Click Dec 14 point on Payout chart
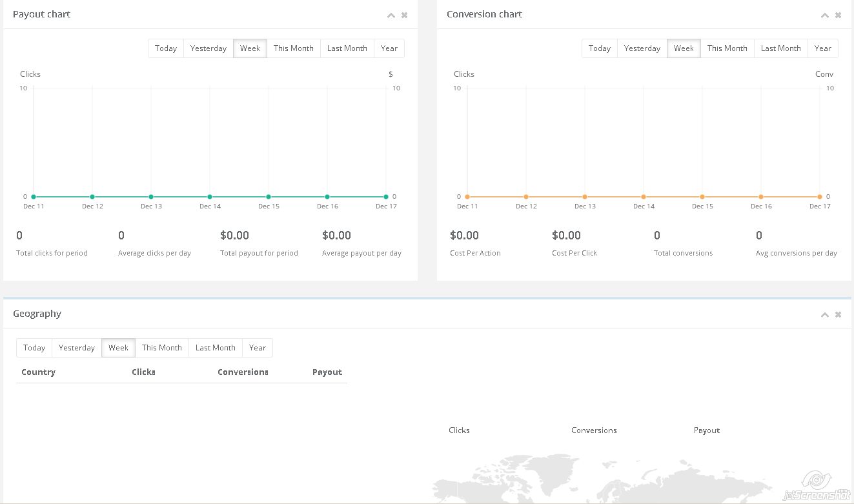 (x=210, y=197)
